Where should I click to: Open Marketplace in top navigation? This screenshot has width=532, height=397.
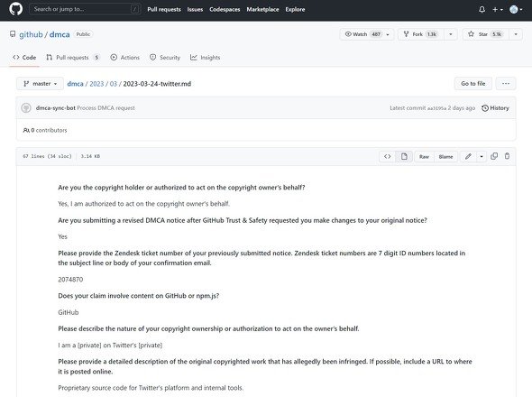[262, 10]
